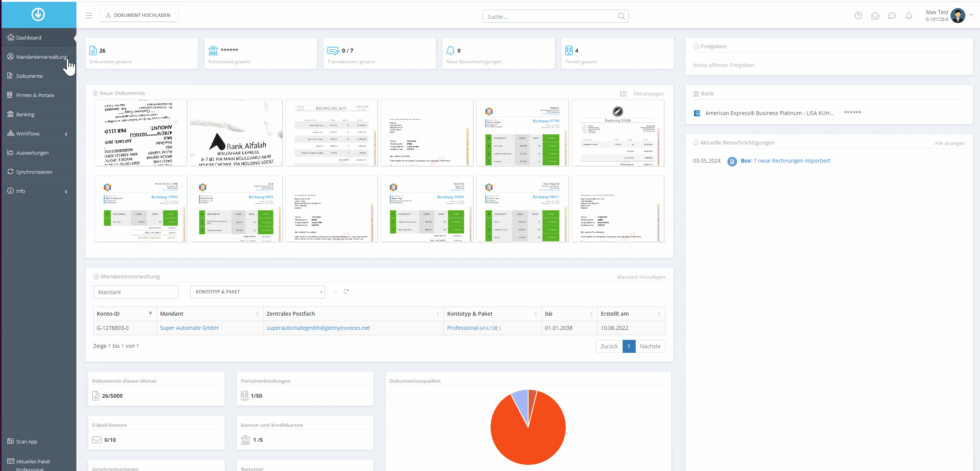Click the Kontostand gesamt bank icon

tap(213, 50)
